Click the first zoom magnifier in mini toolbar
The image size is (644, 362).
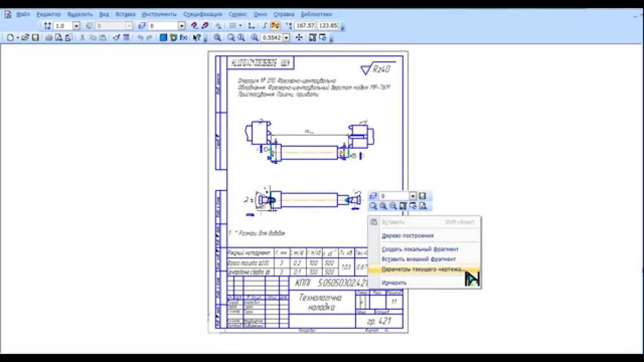coord(373,206)
